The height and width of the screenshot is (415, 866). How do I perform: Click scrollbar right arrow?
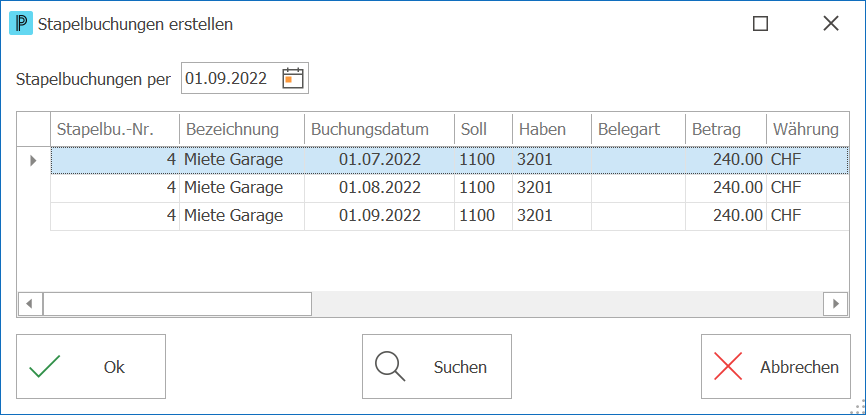coord(836,303)
